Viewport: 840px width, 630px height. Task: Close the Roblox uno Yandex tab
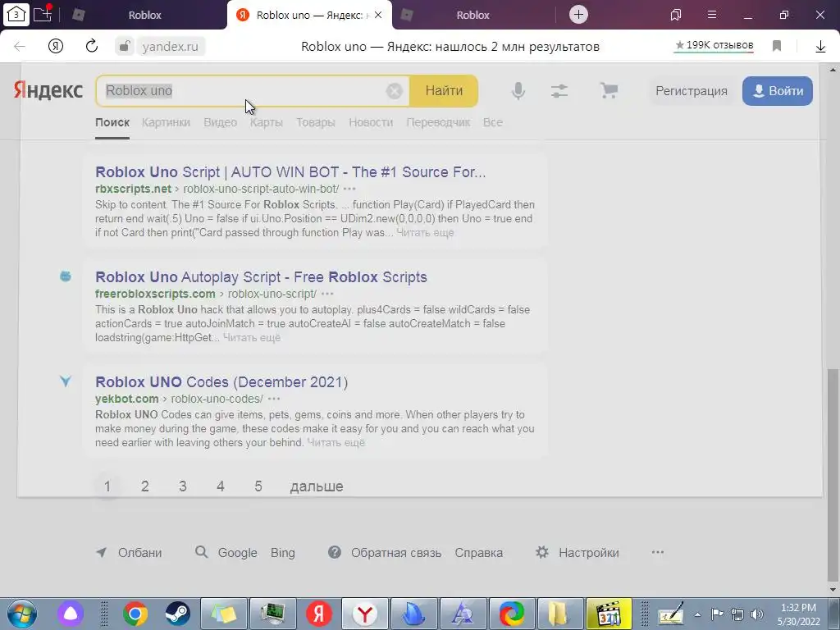[378, 15]
